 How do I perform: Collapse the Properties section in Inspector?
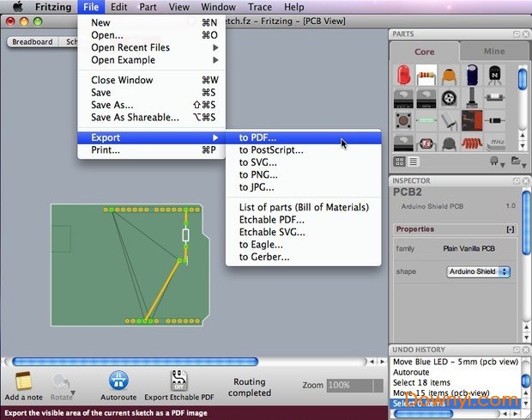pos(511,229)
